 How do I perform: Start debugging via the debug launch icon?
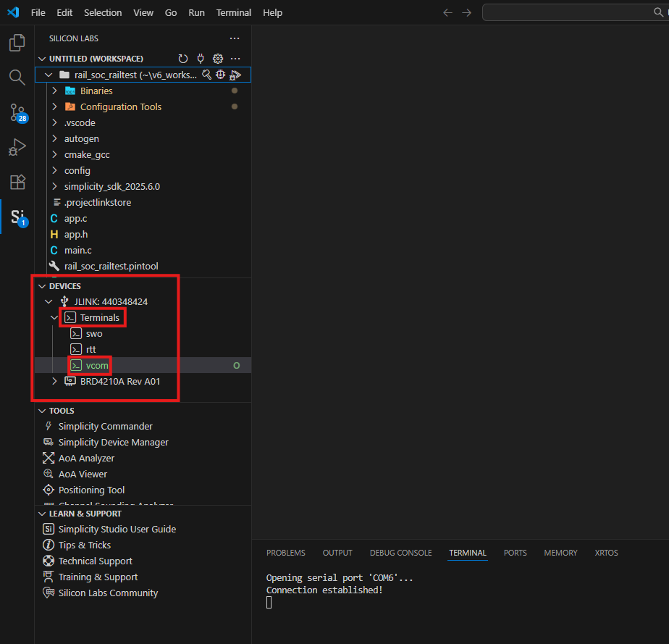[235, 75]
